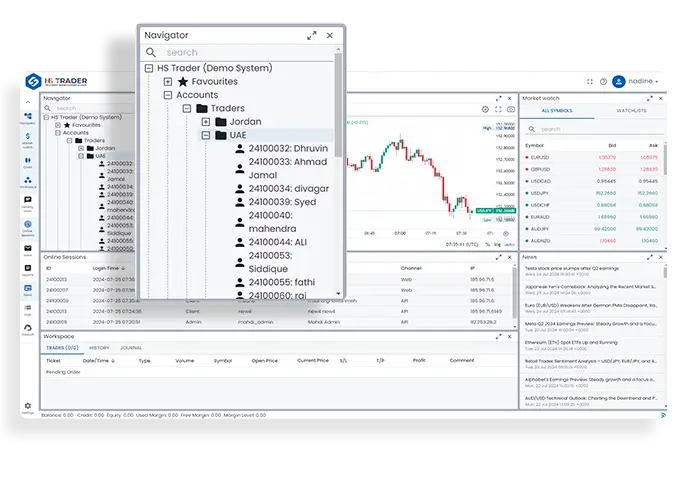The width and height of the screenshot is (687, 490).
Task: Open the Support headset sidebar icon
Action: pos(28,329)
